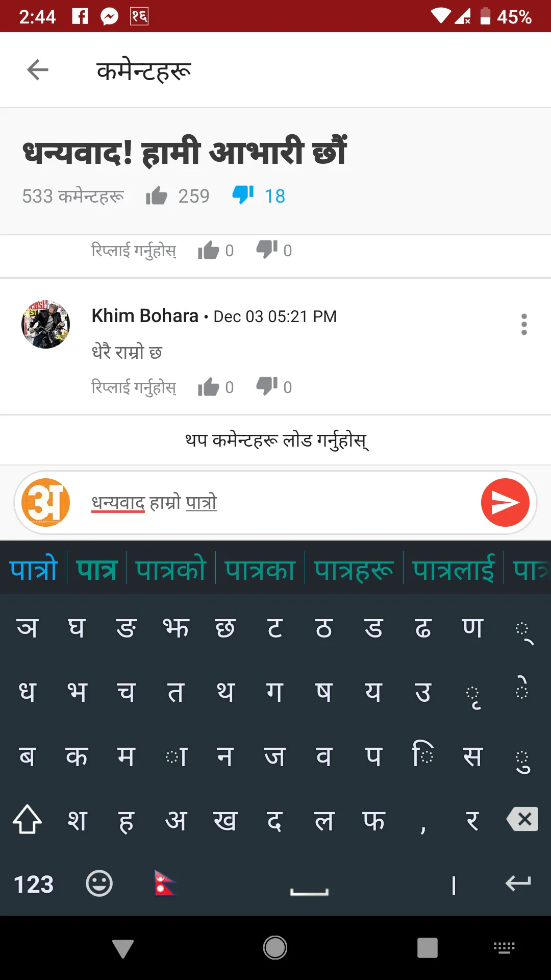Image resolution: width=551 pixels, height=980 pixels.
Task: Thumbs up Khim Bohara's comment
Action: pos(208,387)
